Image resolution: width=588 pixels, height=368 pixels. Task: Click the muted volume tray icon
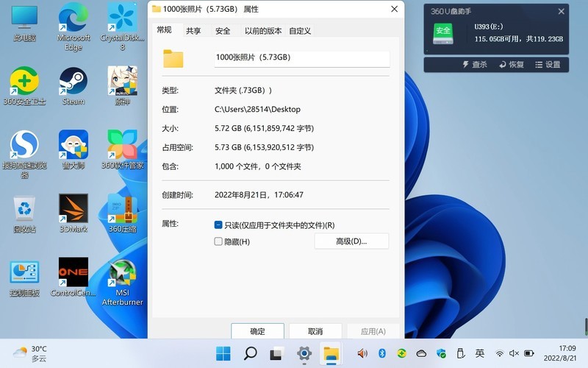[x=514, y=353]
